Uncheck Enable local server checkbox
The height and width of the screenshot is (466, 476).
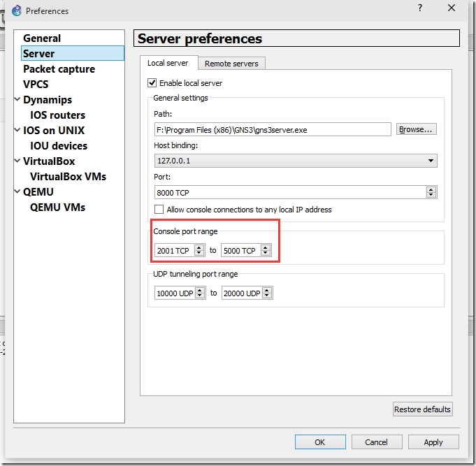[152, 83]
